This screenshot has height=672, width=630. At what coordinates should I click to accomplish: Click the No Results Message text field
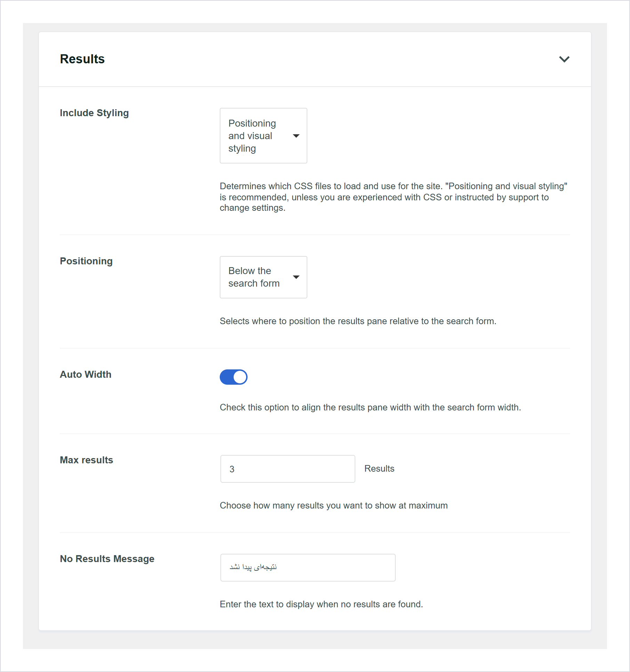(x=308, y=568)
